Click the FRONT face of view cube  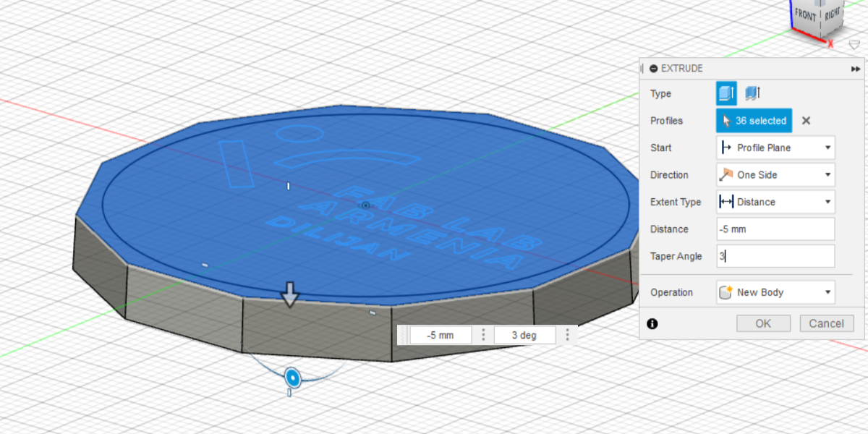(x=805, y=15)
